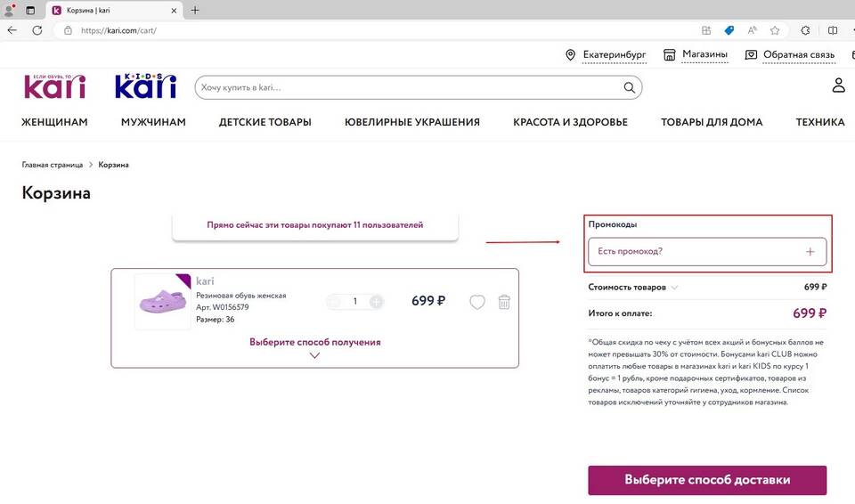Viewport: 855px width, 504px height.
Task: Open the ЮВЕЛИРНЫЕ УКРАШЕНИЯ category menu
Action: click(412, 122)
